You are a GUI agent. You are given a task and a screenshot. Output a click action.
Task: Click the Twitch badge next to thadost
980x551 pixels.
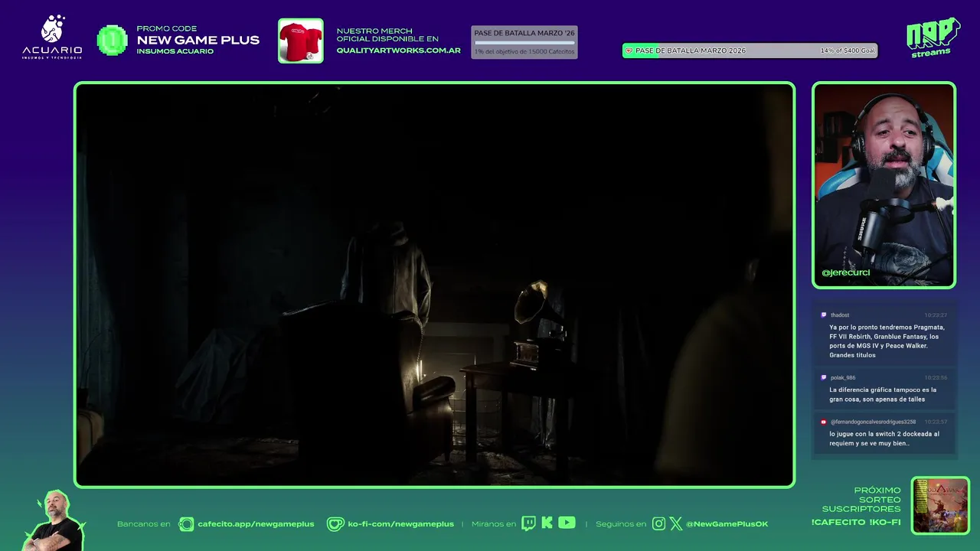coord(824,315)
